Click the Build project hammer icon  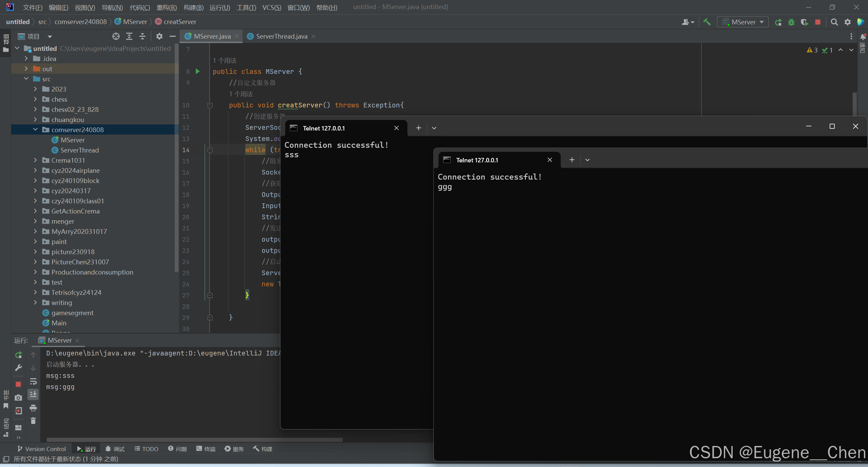(x=707, y=22)
